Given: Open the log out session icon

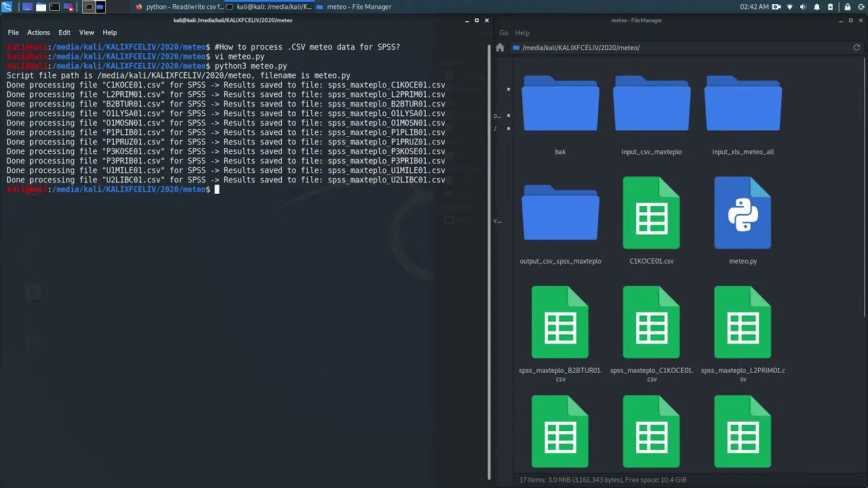Looking at the screenshot, I should coord(861,7).
